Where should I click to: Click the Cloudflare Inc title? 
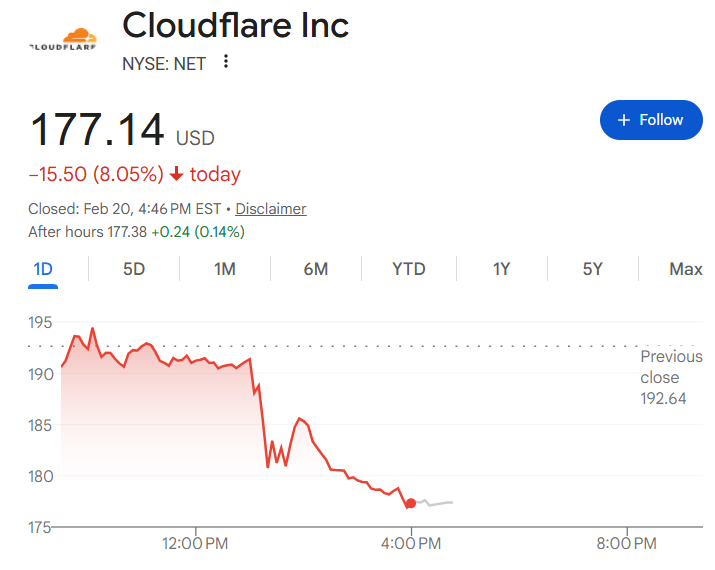coord(236,25)
